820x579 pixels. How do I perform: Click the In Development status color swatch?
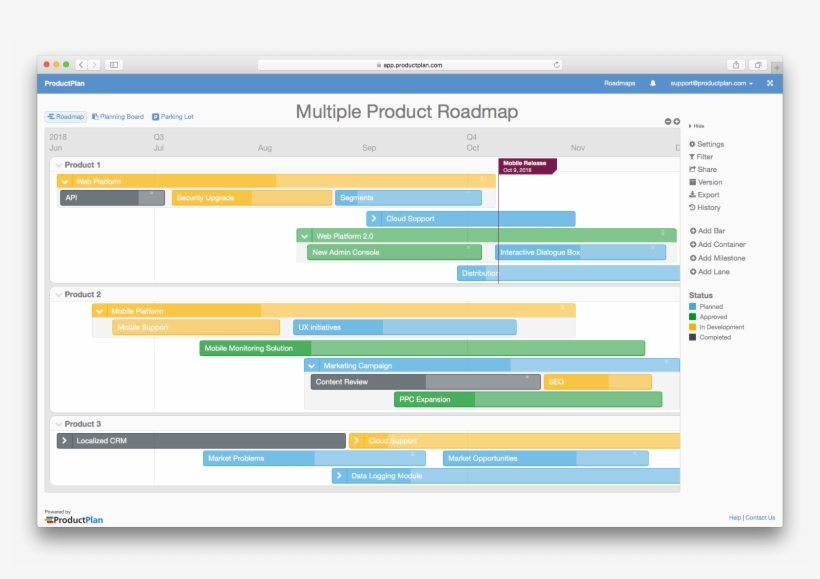point(692,327)
